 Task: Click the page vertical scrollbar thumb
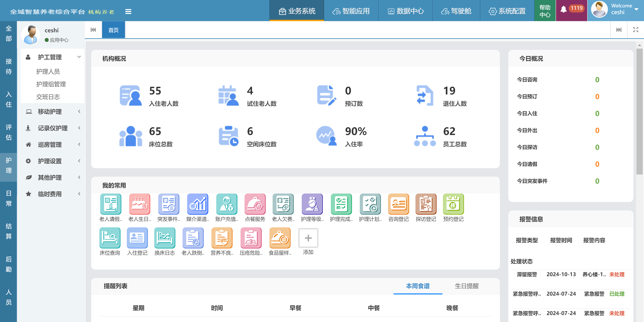pyautogui.click(x=639, y=111)
